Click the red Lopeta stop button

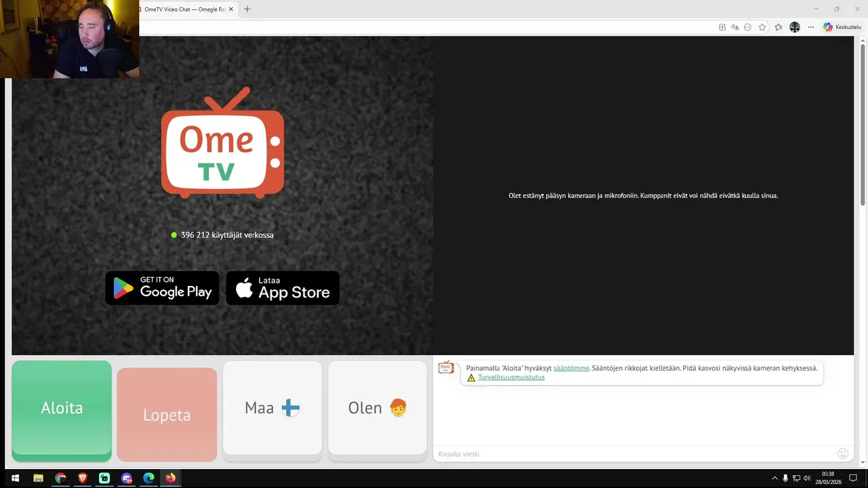coord(167,415)
